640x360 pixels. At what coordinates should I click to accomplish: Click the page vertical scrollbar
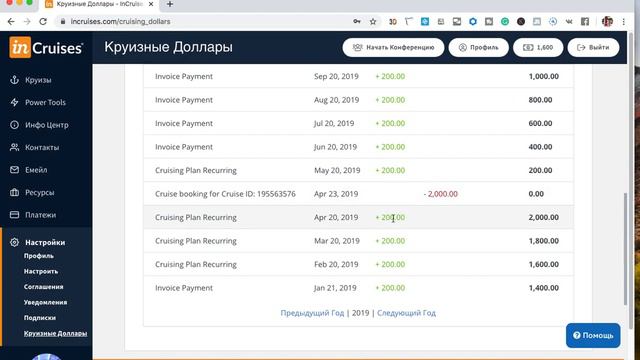[625, 249]
